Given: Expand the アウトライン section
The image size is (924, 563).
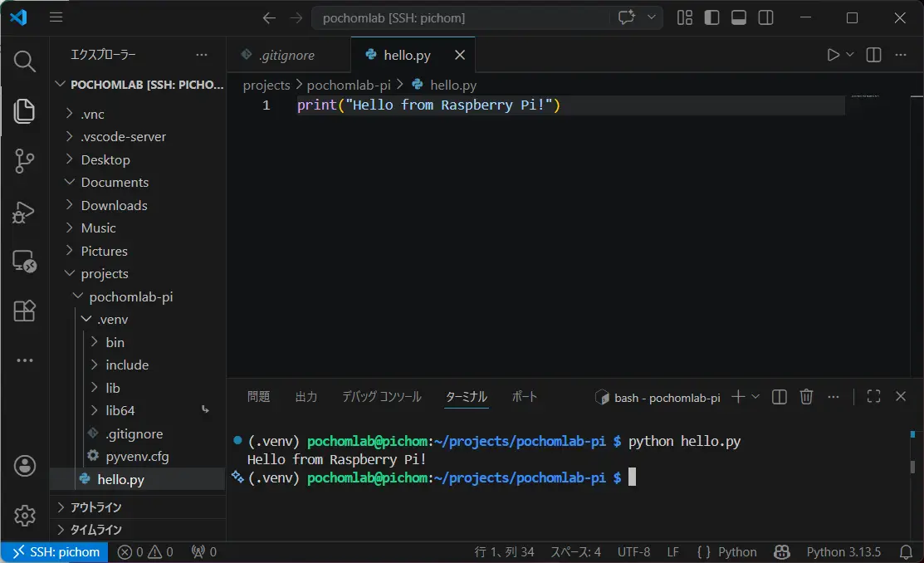Looking at the screenshot, I should point(137,507).
